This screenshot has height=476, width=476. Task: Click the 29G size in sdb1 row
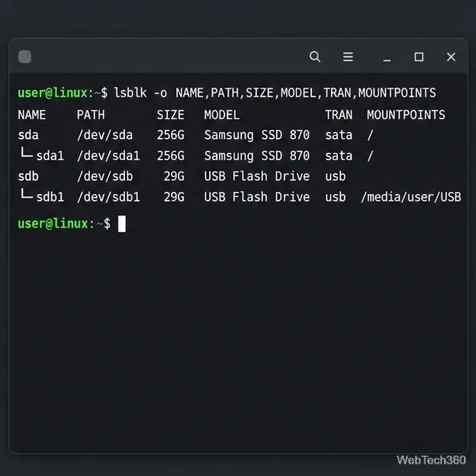(x=174, y=197)
